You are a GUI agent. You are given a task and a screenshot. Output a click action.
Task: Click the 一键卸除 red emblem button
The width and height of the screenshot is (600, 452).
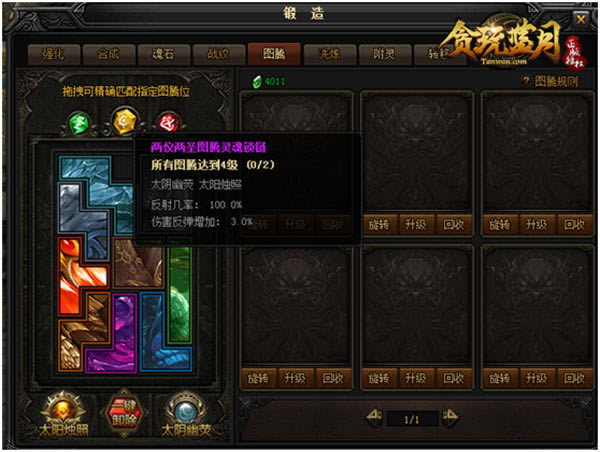(x=124, y=413)
